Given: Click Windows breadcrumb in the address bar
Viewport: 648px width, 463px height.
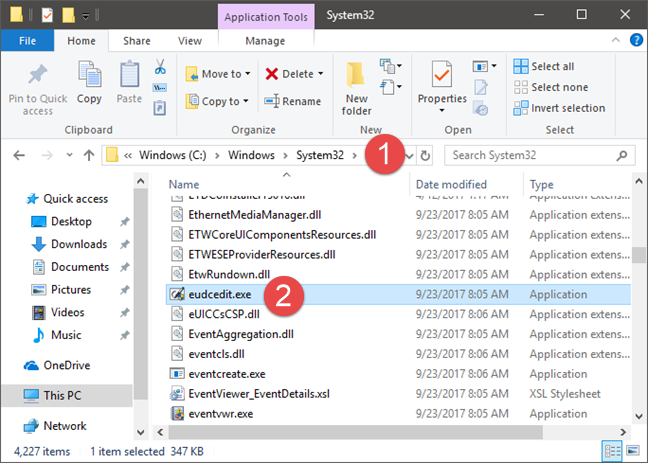Looking at the screenshot, I should 251,155.
